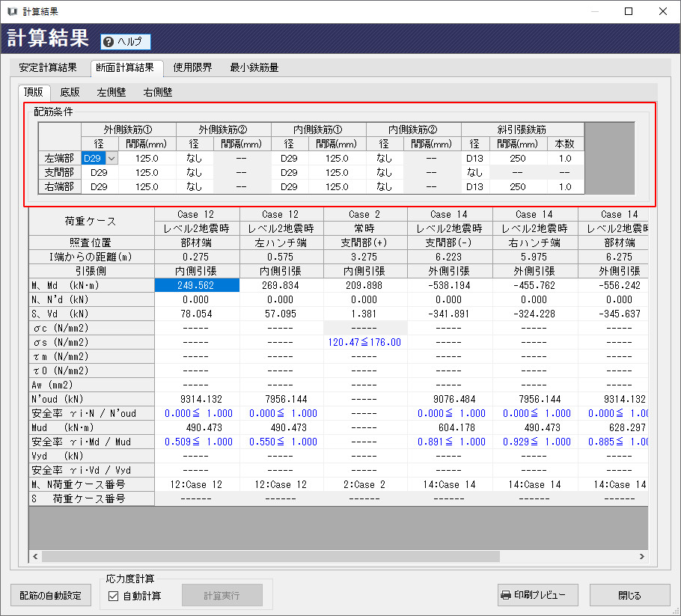Click the 閉じる button
Image resolution: width=681 pixels, height=616 pixels.
[x=630, y=595]
